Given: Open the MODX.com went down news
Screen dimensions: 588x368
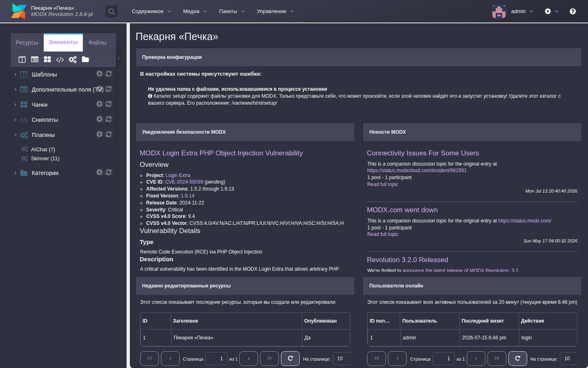Looking at the screenshot, I should tap(402, 210).
